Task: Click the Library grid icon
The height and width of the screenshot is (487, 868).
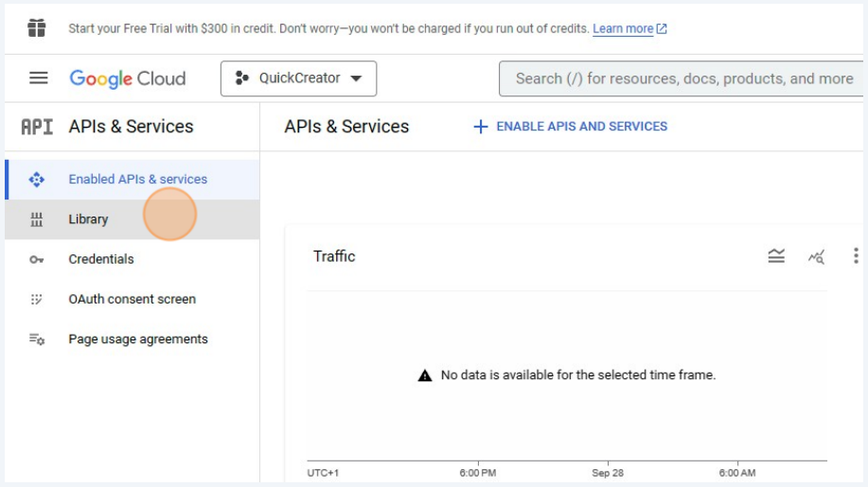Action: click(37, 219)
